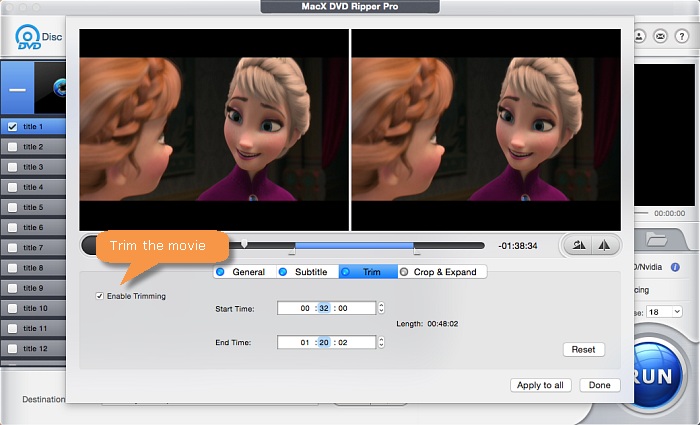Switch to the Subtitle tab

pyautogui.click(x=307, y=272)
